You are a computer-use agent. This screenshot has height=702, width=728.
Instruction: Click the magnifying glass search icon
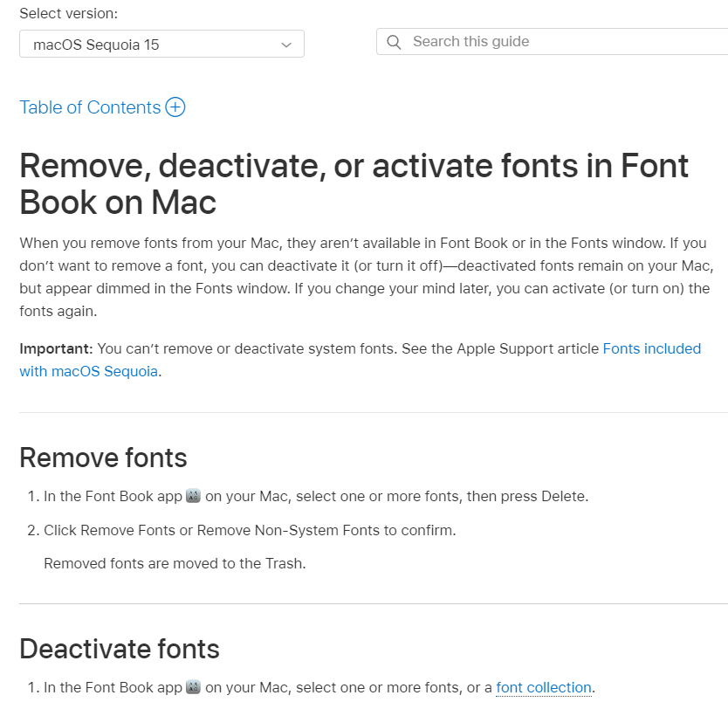pyautogui.click(x=394, y=42)
